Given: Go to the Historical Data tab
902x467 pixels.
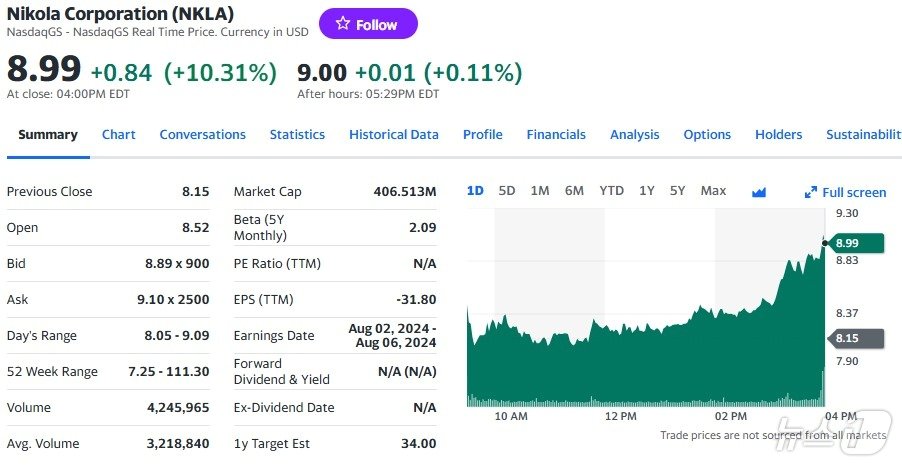Looking at the screenshot, I should click(394, 135).
